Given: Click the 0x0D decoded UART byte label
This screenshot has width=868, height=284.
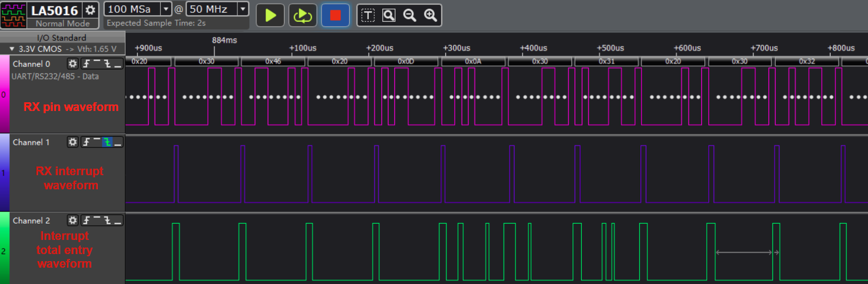Looking at the screenshot, I should click(406, 61).
